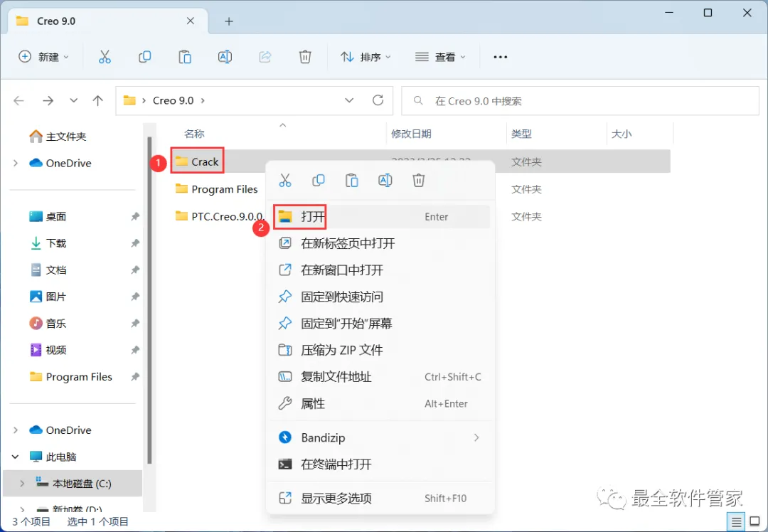Screen dimensions: 768x532
Task: Open 图片 in the sidebar
Action: (x=48, y=297)
